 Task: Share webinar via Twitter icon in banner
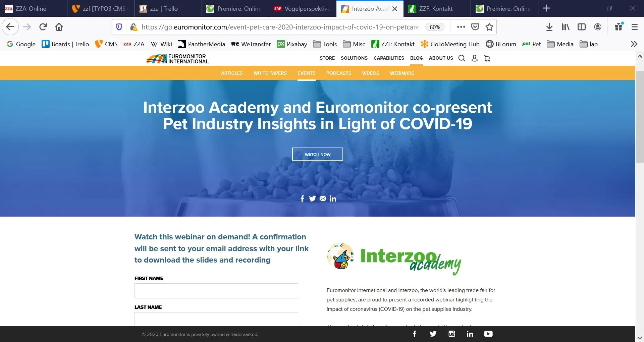coord(312,198)
